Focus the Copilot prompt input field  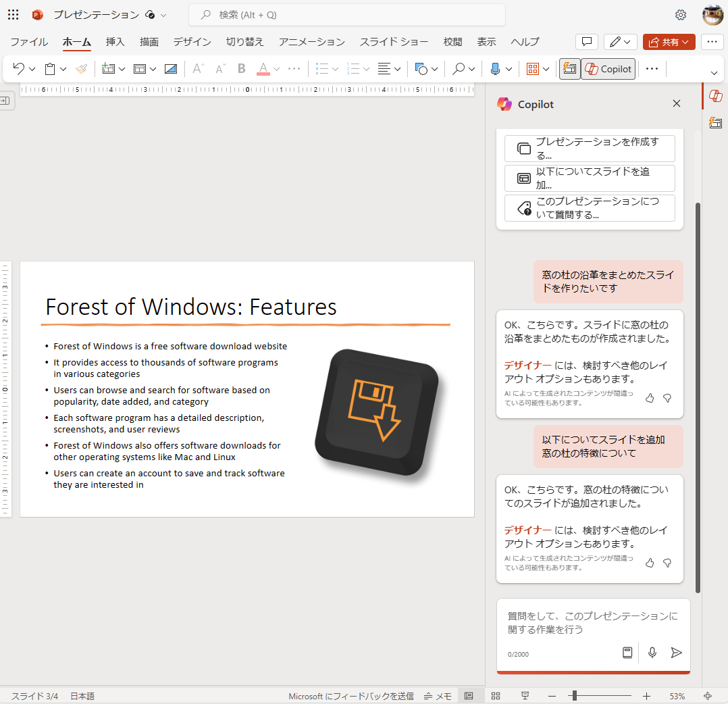[593, 623]
